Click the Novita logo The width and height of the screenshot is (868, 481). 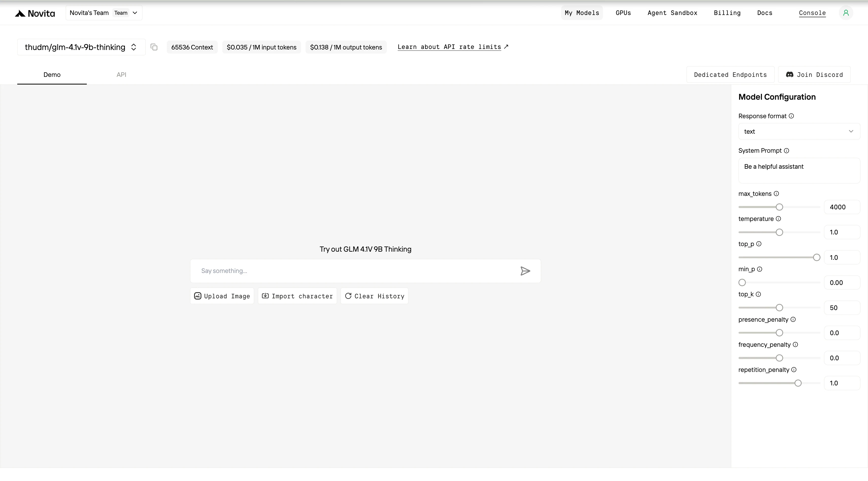pyautogui.click(x=35, y=13)
